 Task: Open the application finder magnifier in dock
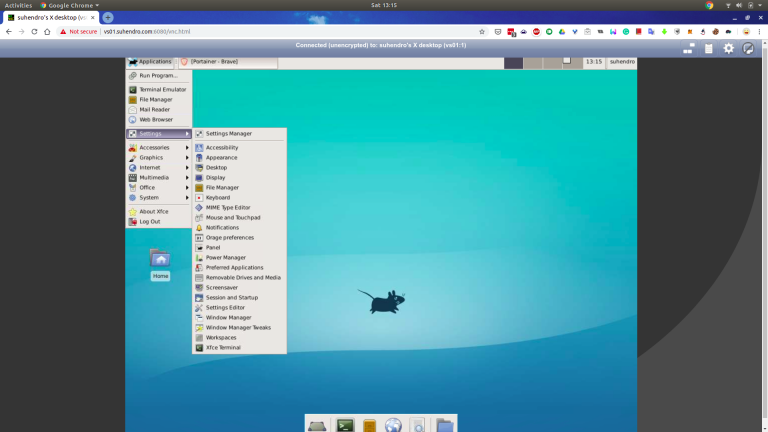[x=418, y=425]
